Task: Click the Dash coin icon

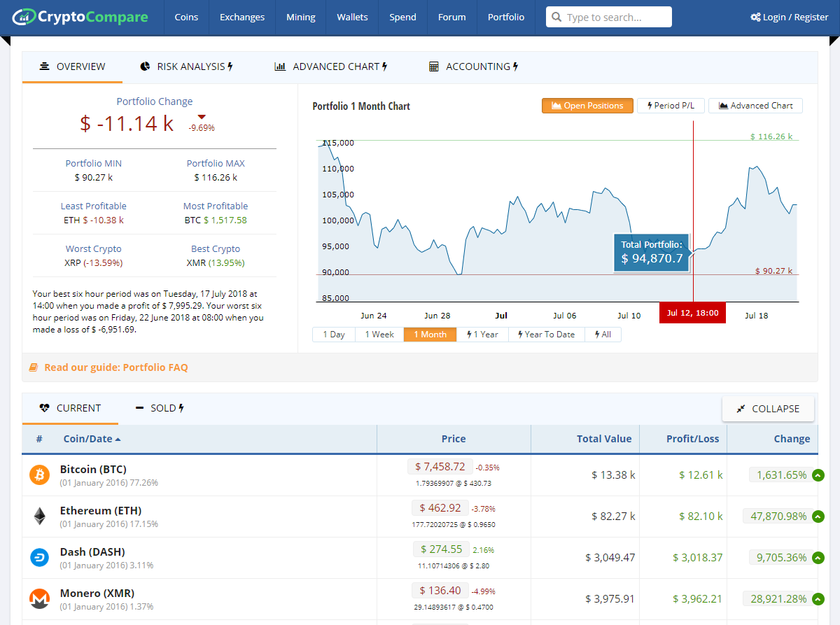Action: click(x=39, y=557)
